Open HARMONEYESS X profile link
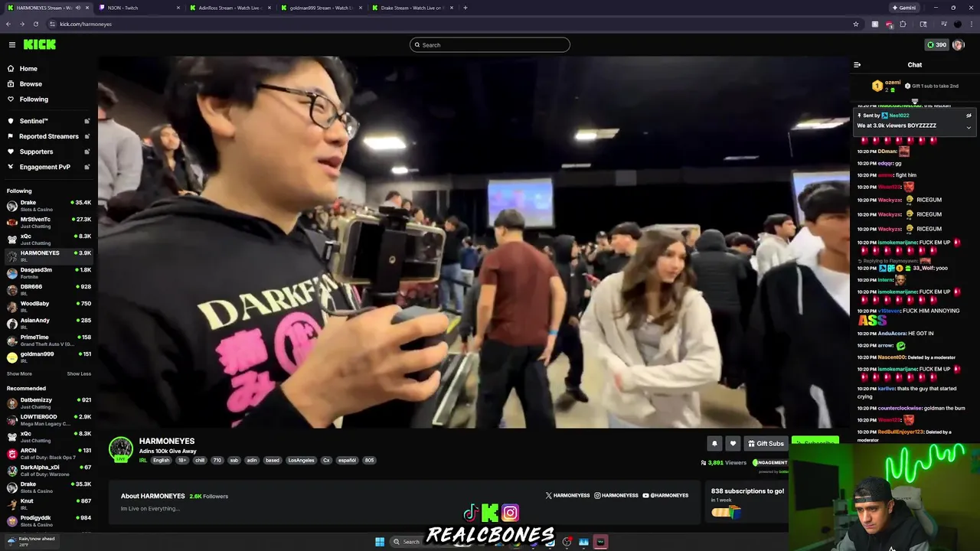This screenshot has width=980, height=551. [567, 495]
